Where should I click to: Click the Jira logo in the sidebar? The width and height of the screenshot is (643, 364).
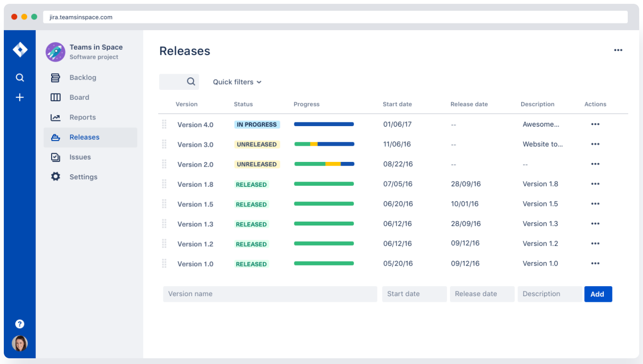pyautogui.click(x=20, y=50)
